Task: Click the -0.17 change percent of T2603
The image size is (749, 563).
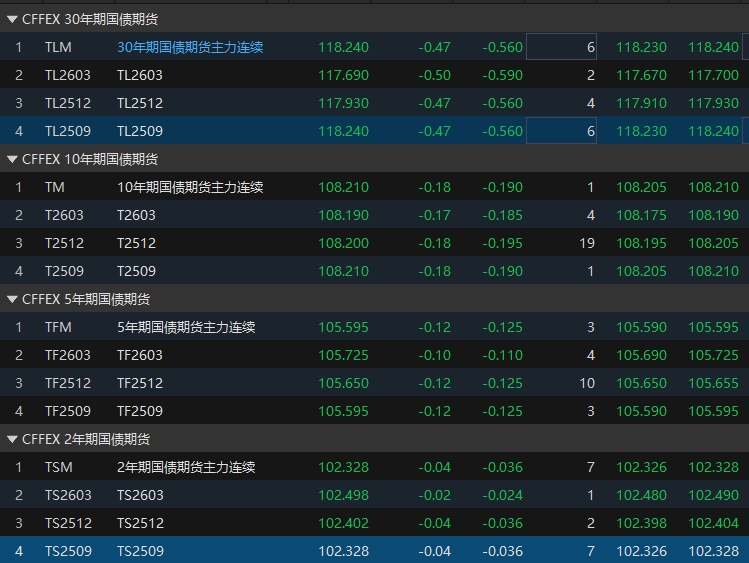Action: (x=434, y=215)
